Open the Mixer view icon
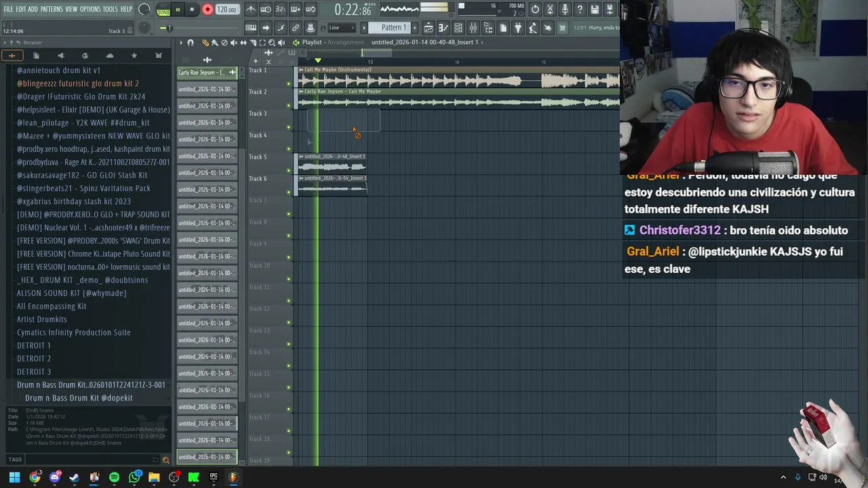Screen dimensions: 868x488 coord(473,28)
